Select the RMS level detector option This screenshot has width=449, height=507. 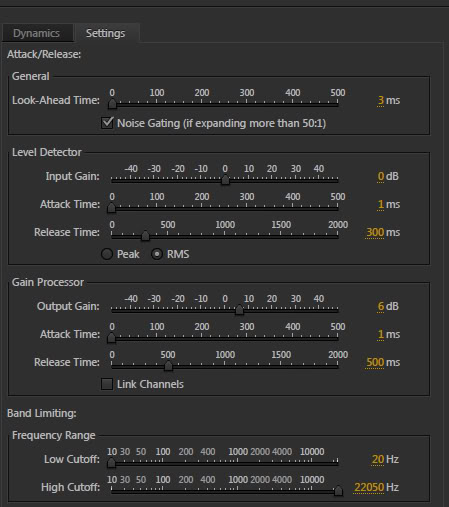(157, 254)
